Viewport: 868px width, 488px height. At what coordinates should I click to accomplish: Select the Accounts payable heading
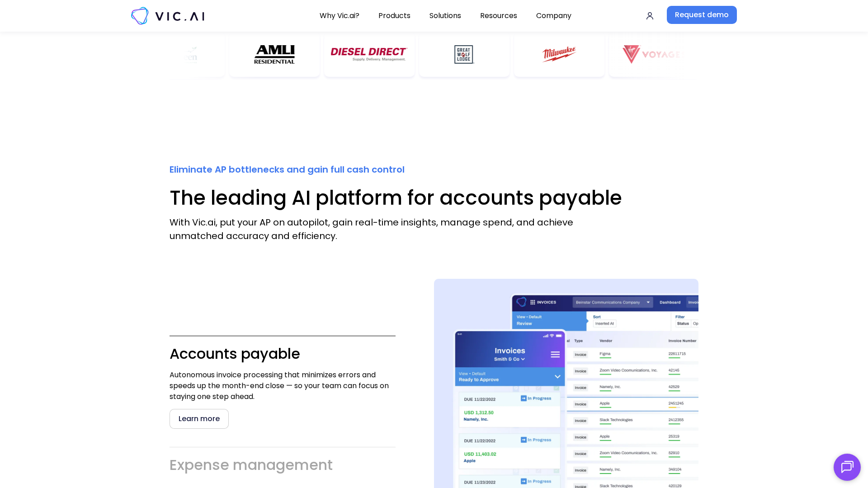[x=235, y=354]
